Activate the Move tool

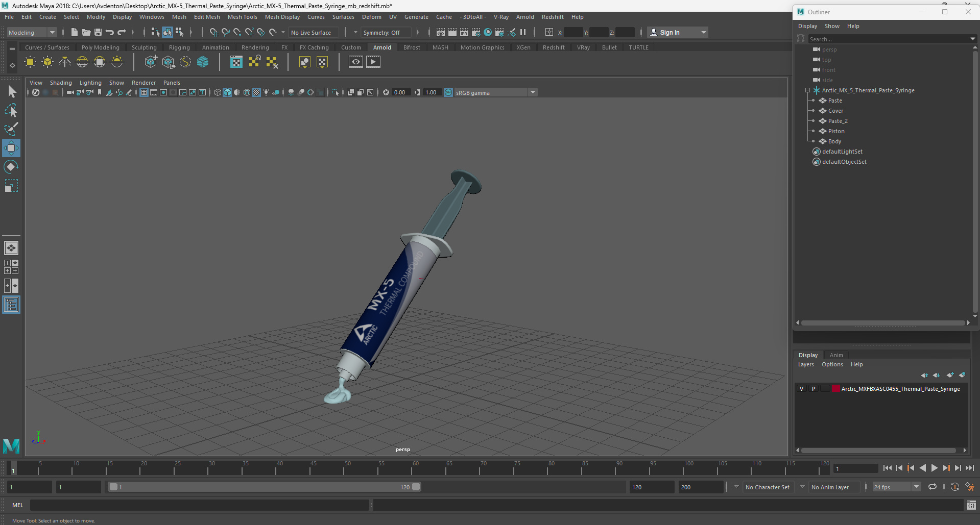(11, 148)
